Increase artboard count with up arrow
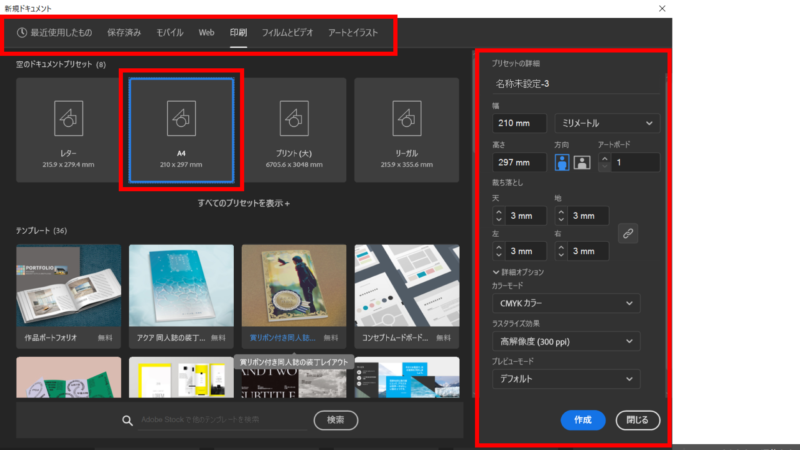The image size is (800, 450). (x=605, y=159)
